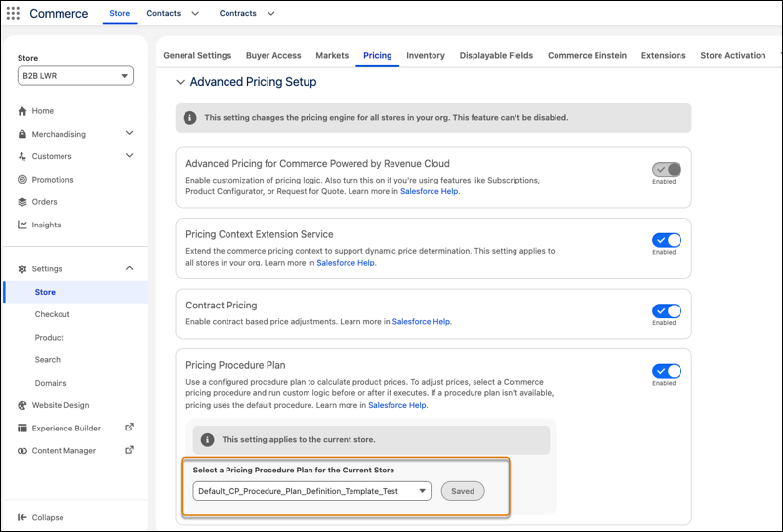Switch to the Inventory tab
This screenshot has height=532, width=783.
coord(426,55)
